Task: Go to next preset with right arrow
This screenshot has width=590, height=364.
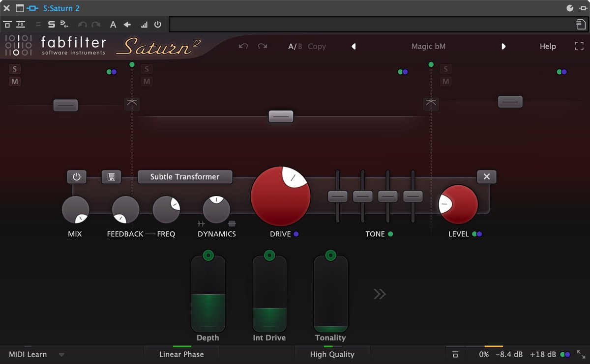Action: (503, 47)
